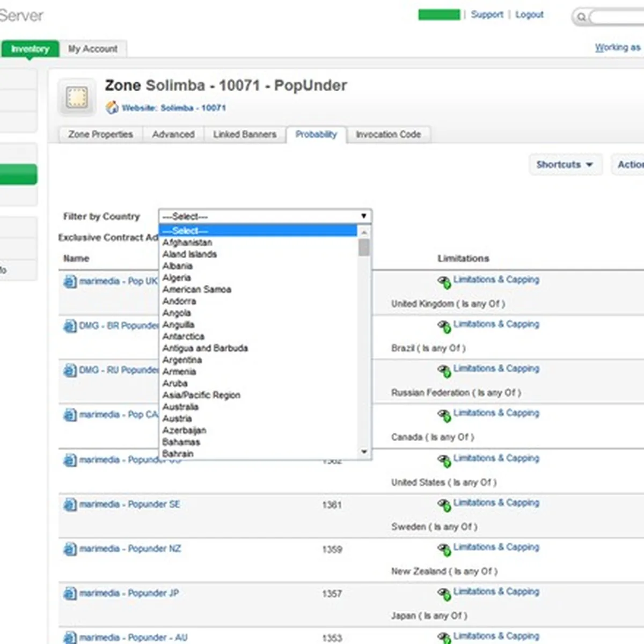The image size is (644, 644).
Task: Click the ID value 1361
Action: (x=332, y=505)
